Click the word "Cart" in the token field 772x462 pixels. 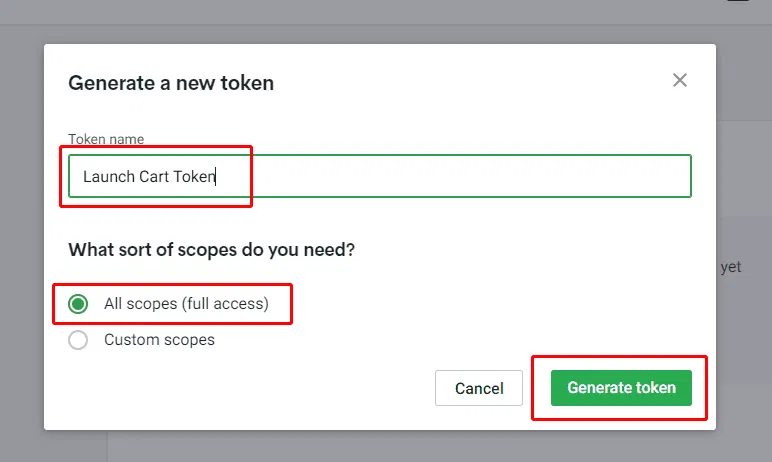tap(154, 177)
